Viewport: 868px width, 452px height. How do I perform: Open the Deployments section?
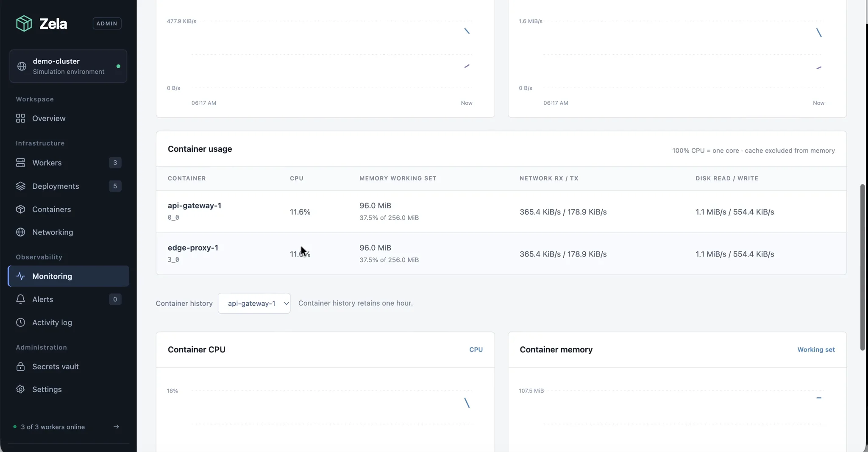pos(68,186)
